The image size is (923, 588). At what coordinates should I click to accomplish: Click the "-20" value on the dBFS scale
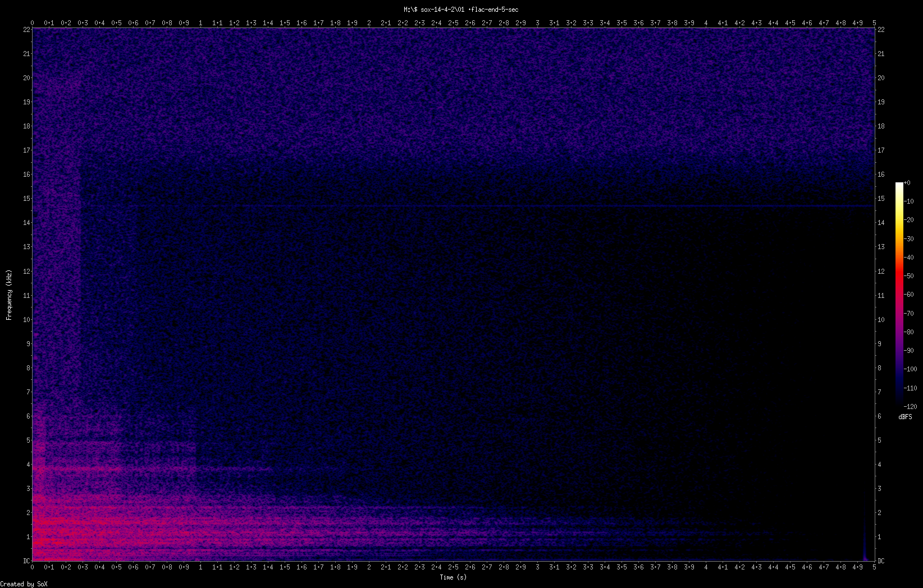click(909, 220)
